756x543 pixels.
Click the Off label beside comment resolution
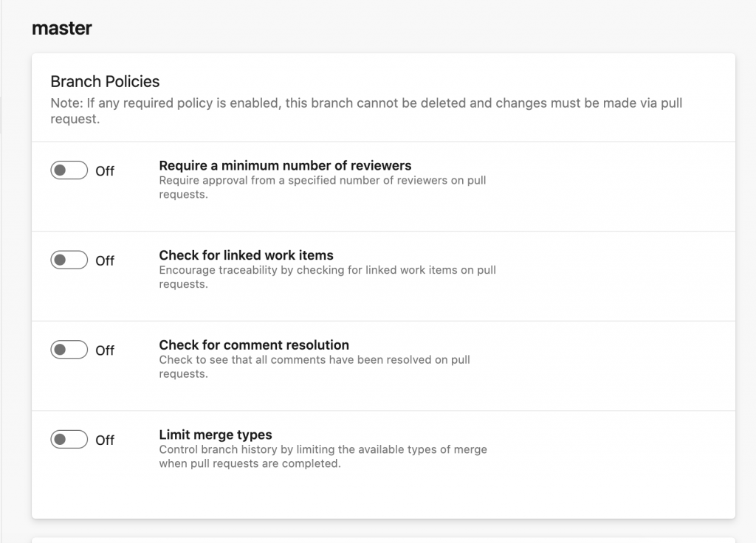point(105,350)
